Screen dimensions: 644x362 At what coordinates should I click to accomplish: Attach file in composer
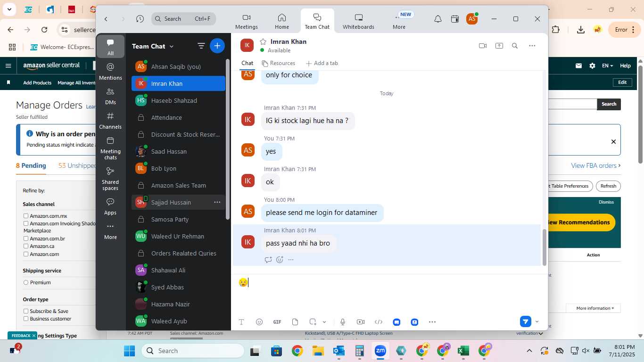coord(295,322)
